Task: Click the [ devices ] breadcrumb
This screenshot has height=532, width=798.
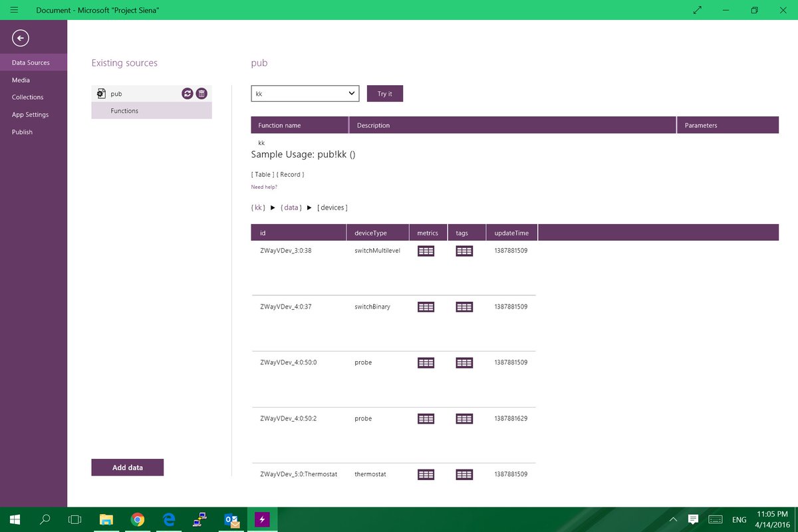Action: 332,207
